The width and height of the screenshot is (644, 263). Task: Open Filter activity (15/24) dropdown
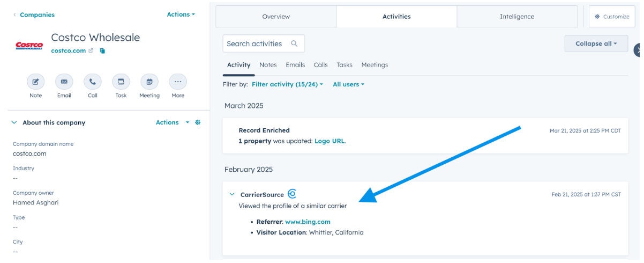click(287, 84)
